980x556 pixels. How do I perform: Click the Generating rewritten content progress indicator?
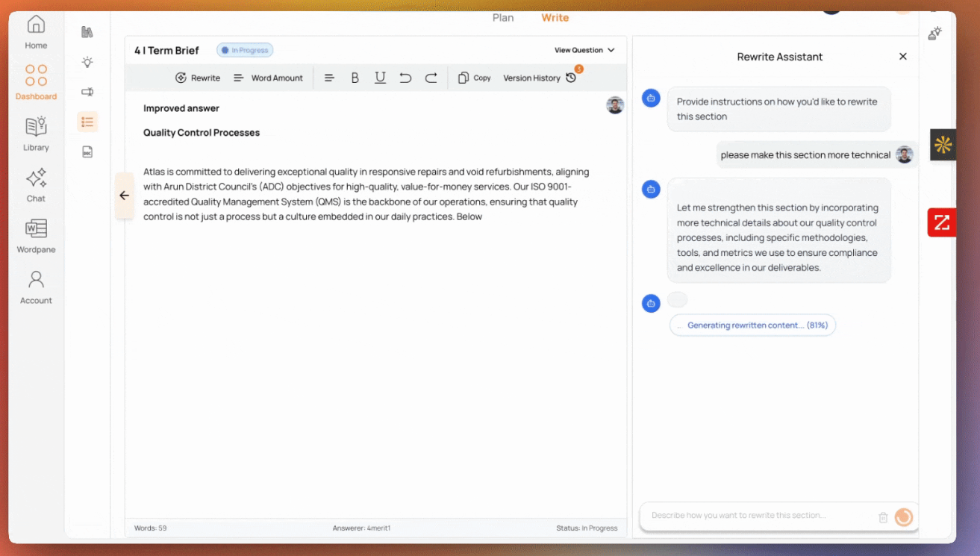tap(752, 325)
